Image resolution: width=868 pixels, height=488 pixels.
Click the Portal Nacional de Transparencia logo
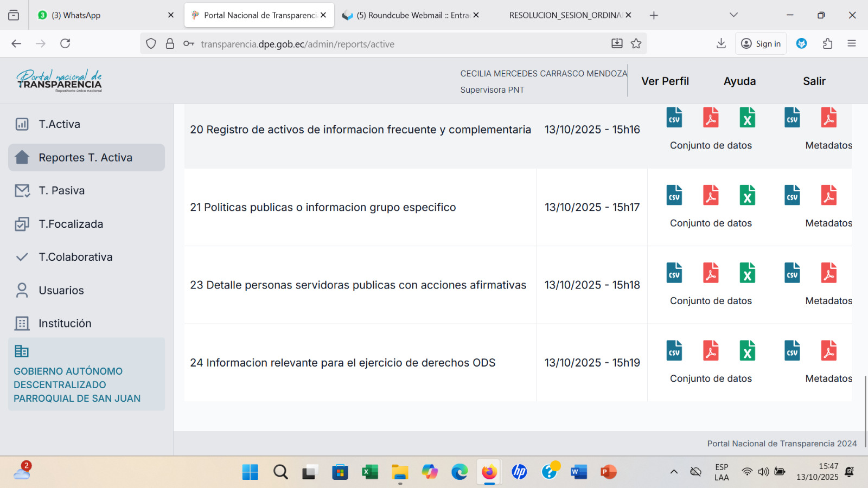(59, 81)
